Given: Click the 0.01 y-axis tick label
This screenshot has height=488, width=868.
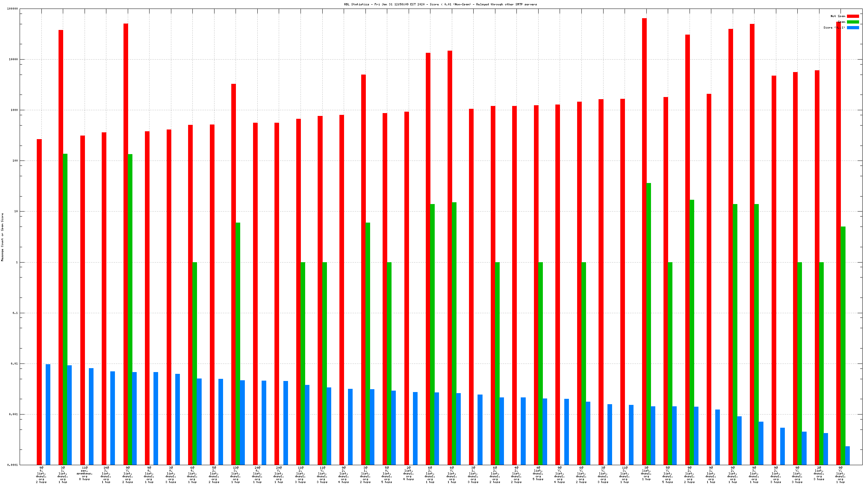Looking at the screenshot, I should pyautogui.click(x=14, y=364).
